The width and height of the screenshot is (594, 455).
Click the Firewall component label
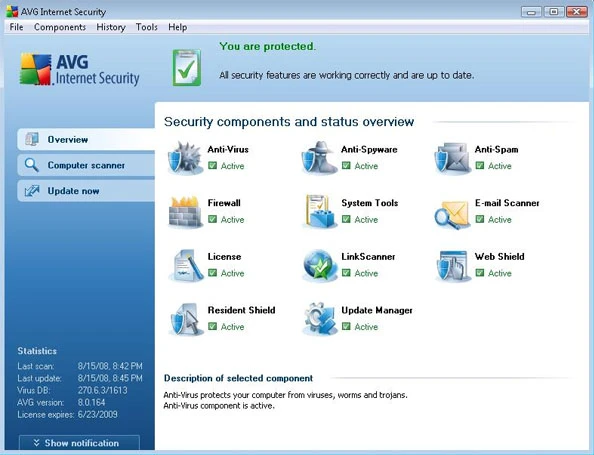click(x=224, y=203)
